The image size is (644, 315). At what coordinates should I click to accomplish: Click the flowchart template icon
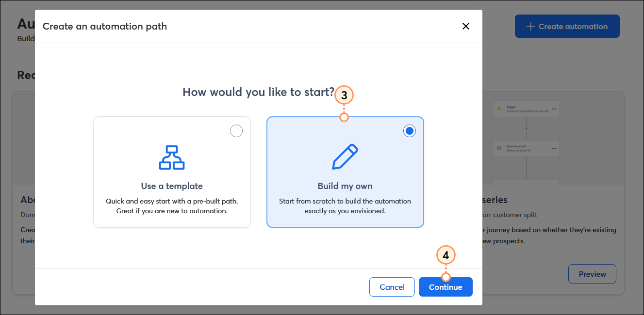tap(172, 157)
